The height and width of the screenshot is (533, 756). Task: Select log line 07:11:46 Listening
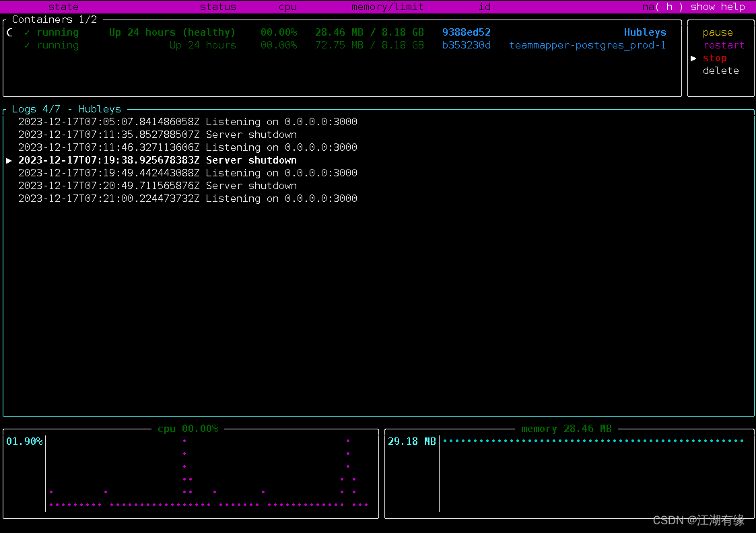coord(188,147)
